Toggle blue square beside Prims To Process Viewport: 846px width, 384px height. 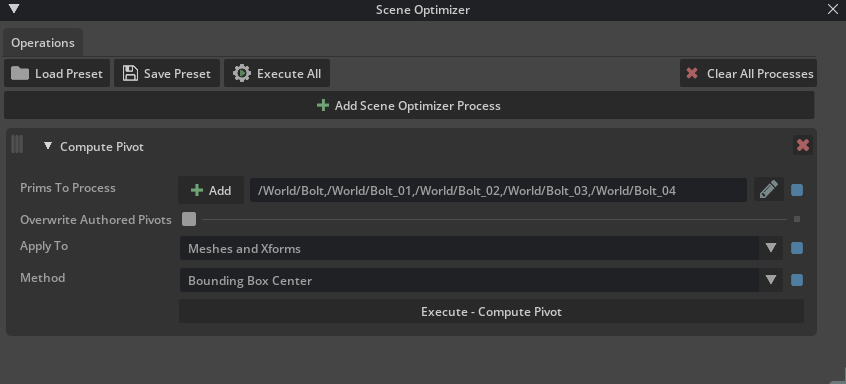796,190
